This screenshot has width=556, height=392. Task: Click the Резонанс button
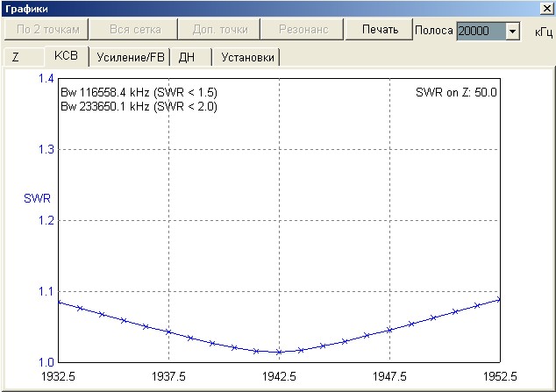(x=303, y=30)
